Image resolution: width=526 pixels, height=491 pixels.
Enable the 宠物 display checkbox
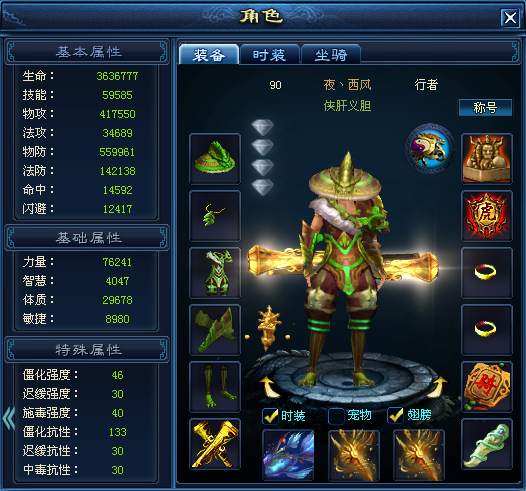(336, 416)
